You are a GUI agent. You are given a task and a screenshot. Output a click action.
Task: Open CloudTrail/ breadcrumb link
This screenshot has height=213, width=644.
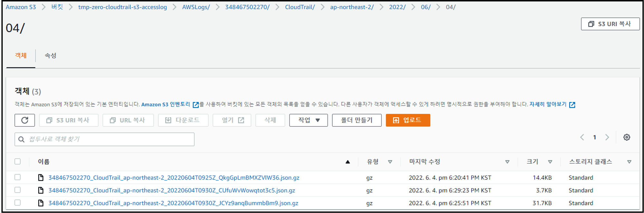pos(300,7)
